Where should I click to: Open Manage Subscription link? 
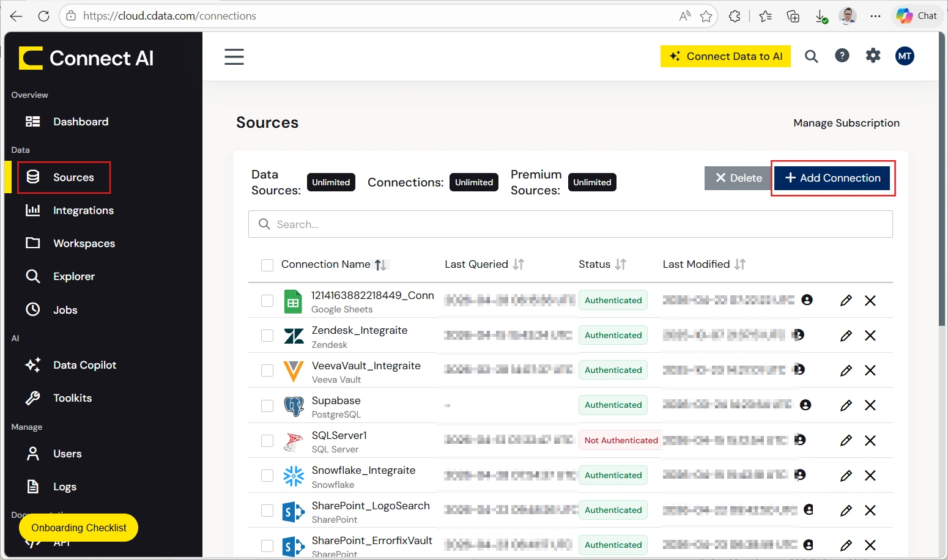tap(846, 123)
